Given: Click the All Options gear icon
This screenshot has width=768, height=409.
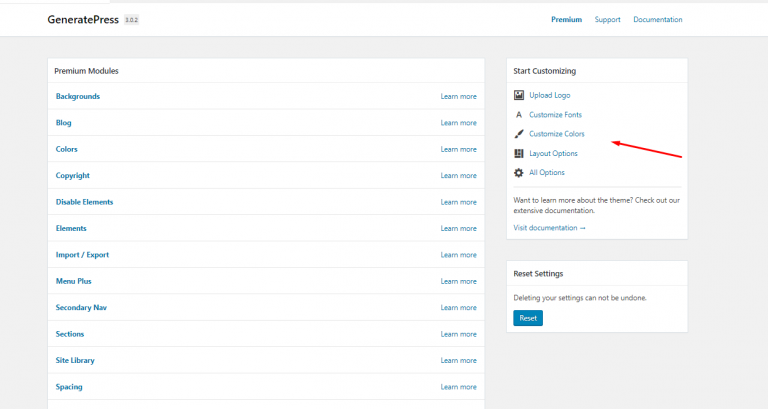Looking at the screenshot, I should [x=519, y=172].
